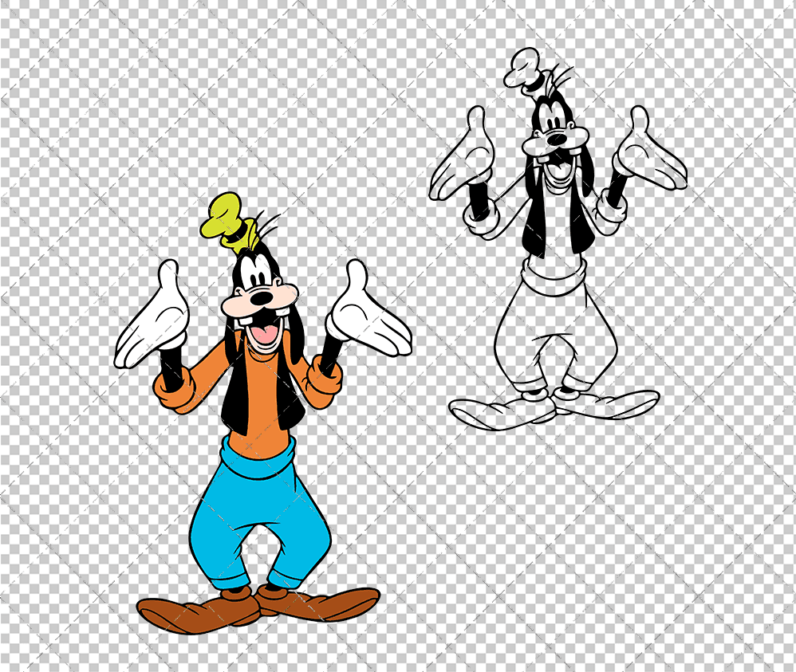Select the black-and-white outline Goofy illustration
The width and height of the screenshot is (796, 672).
(x=558, y=238)
